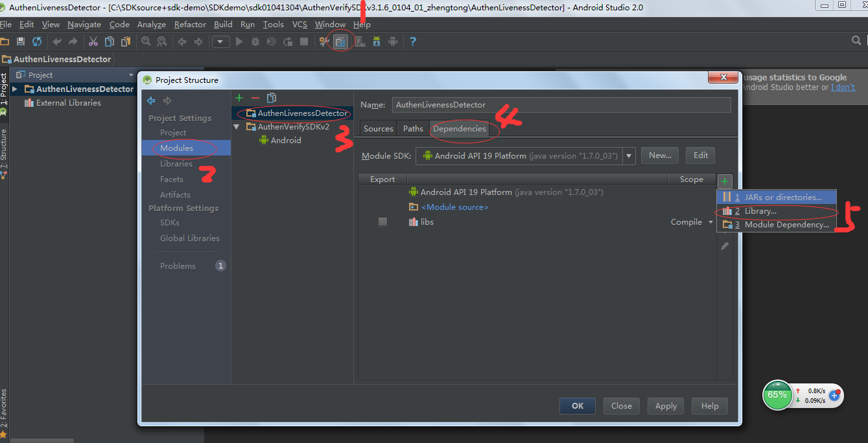Screen dimensions: 868x443
Task: Click the plus on network speed widget
Action: (835, 395)
